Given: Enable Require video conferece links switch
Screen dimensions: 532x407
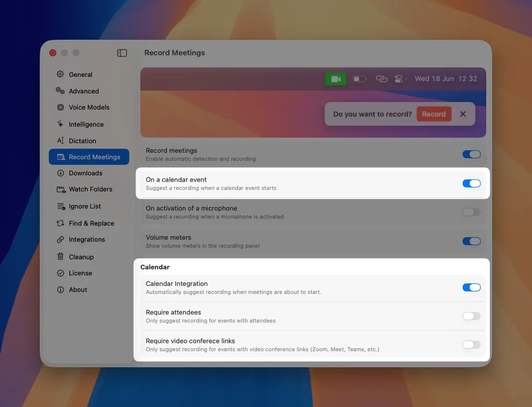Looking at the screenshot, I should (x=472, y=345).
